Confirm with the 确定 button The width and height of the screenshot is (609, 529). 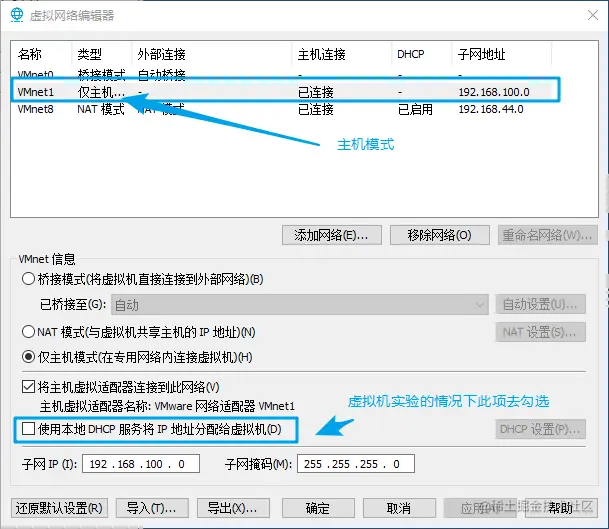(x=318, y=508)
